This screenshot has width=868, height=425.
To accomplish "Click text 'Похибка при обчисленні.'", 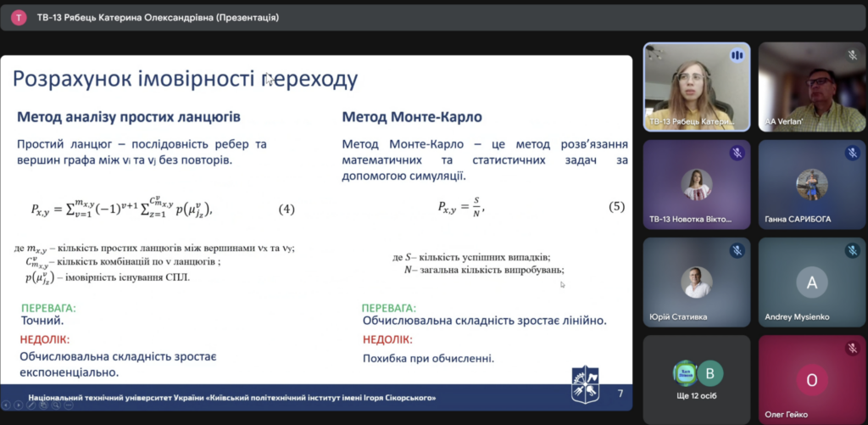I will point(428,359).
